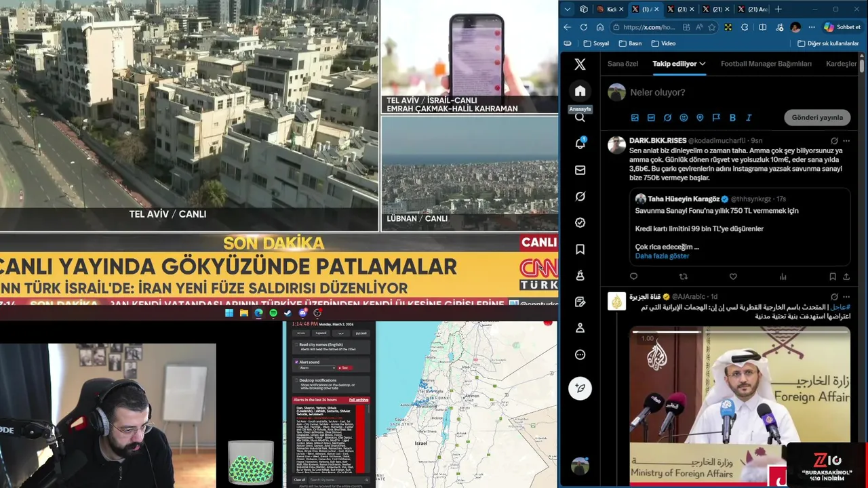Repost the DARK.BKK.RISES post
This screenshot has height=488, width=868.
[683, 277]
